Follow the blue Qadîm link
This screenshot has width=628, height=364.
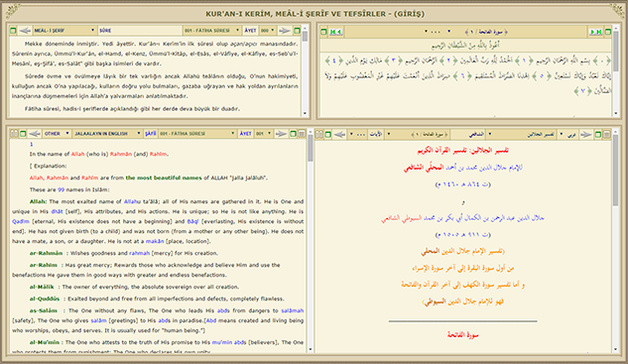click(x=21, y=221)
